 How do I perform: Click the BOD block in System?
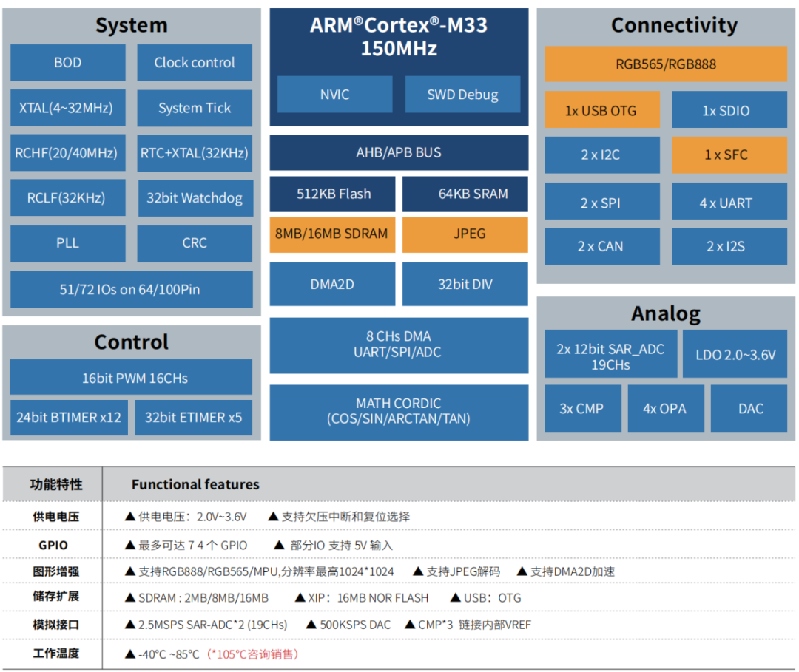tap(68, 63)
